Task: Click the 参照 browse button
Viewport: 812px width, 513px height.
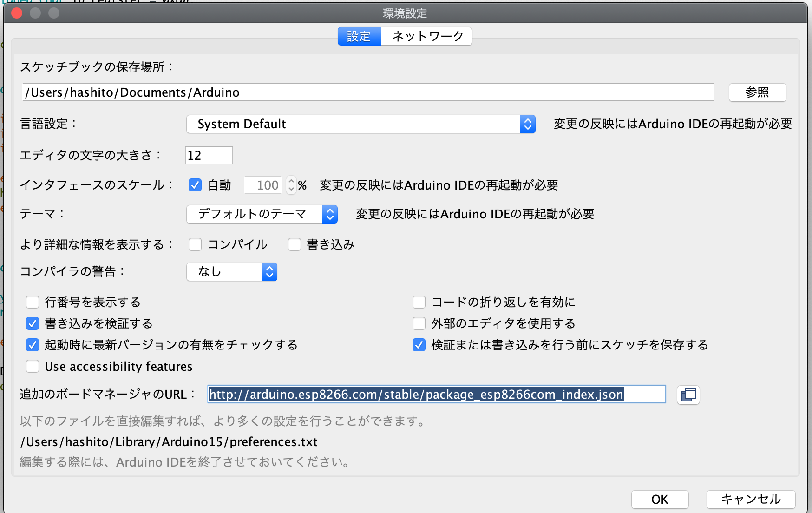Action: (x=757, y=92)
